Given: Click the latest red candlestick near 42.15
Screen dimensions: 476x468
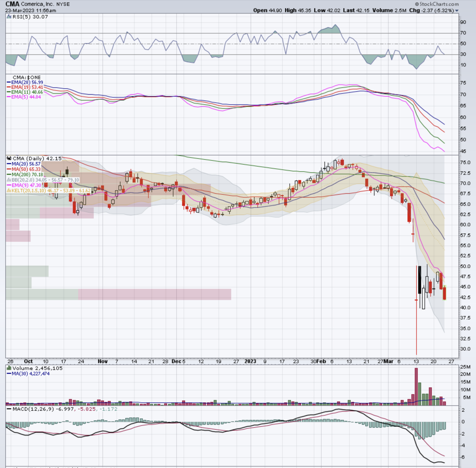Looking at the screenshot, I should click(444, 293).
